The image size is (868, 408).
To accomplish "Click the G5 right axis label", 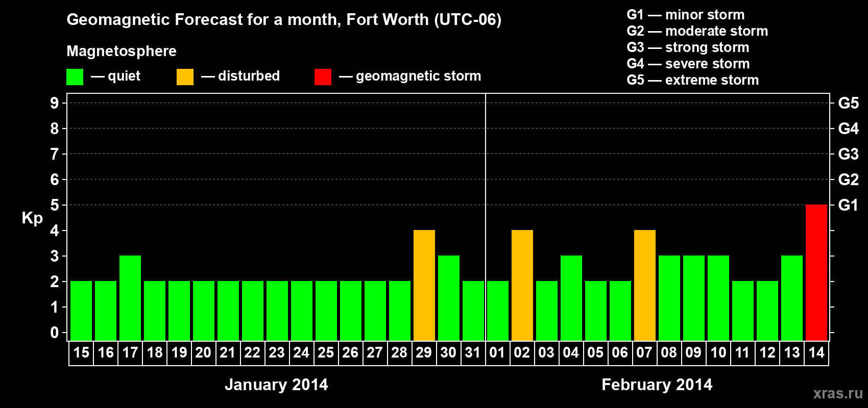I will [x=848, y=103].
